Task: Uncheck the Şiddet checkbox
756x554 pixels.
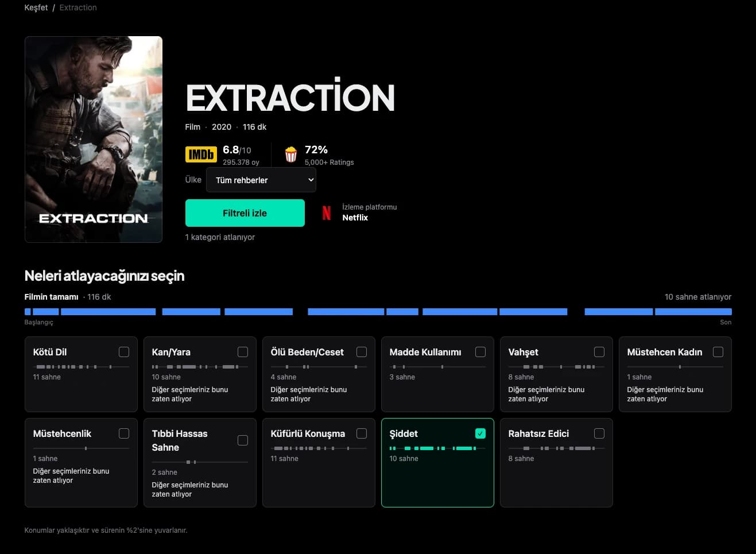Action: point(480,433)
